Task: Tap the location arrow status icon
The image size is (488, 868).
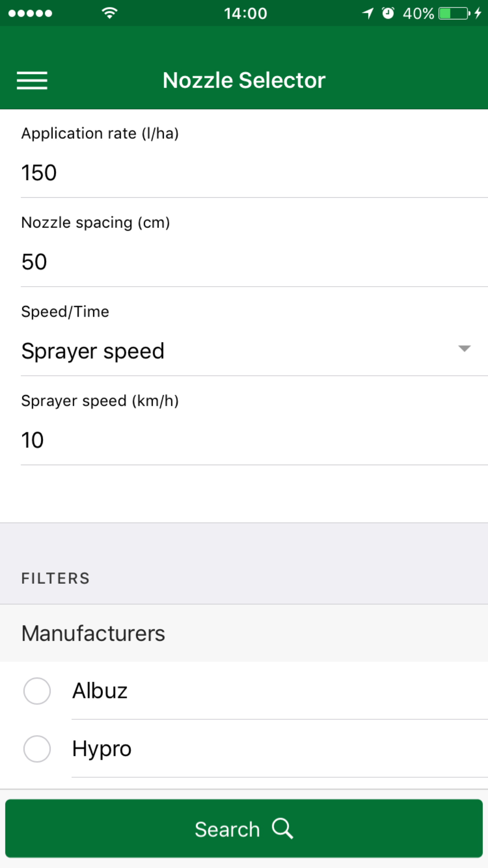Action: click(368, 13)
